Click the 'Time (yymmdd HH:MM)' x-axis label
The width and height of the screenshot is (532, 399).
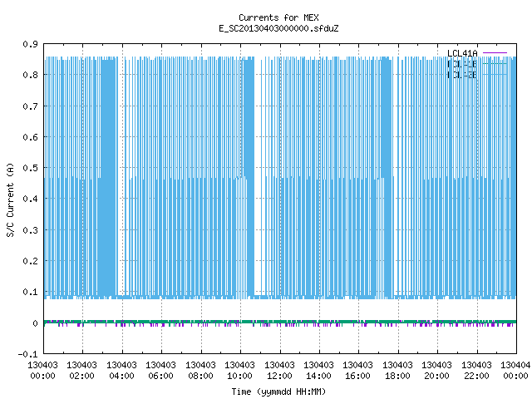point(278,392)
